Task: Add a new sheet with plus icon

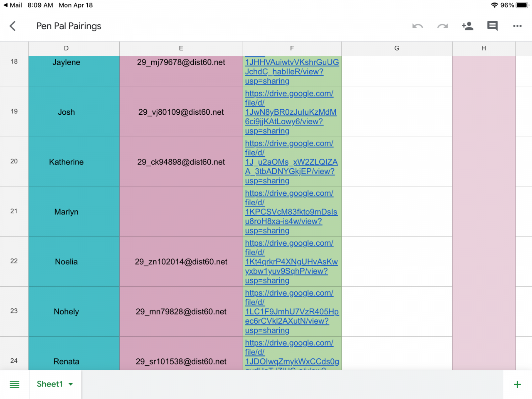Action: coord(517,384)
